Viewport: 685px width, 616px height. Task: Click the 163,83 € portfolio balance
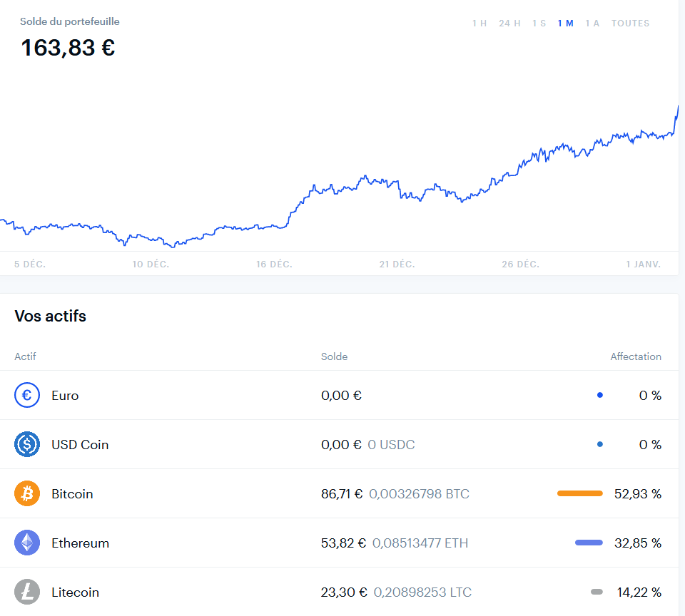(x=68, y=48)
